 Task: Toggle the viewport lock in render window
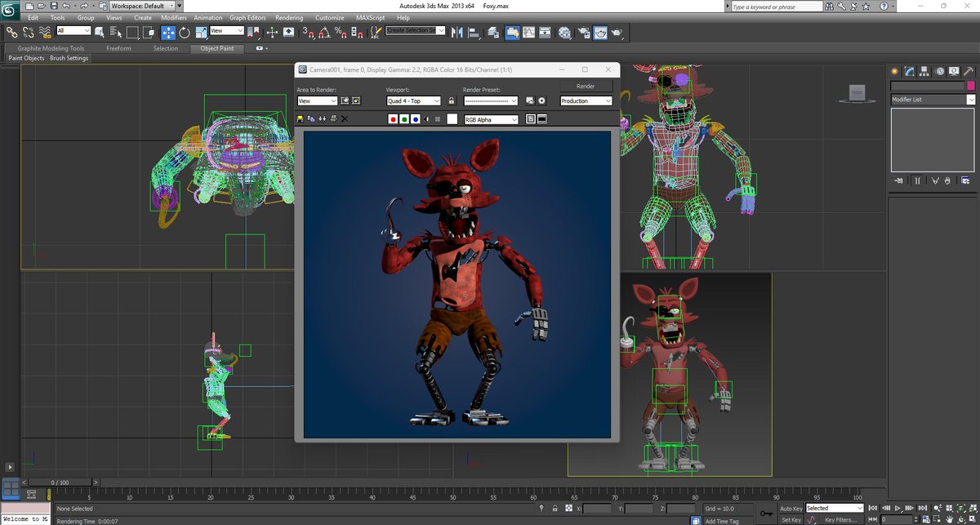tap(451, 101)
